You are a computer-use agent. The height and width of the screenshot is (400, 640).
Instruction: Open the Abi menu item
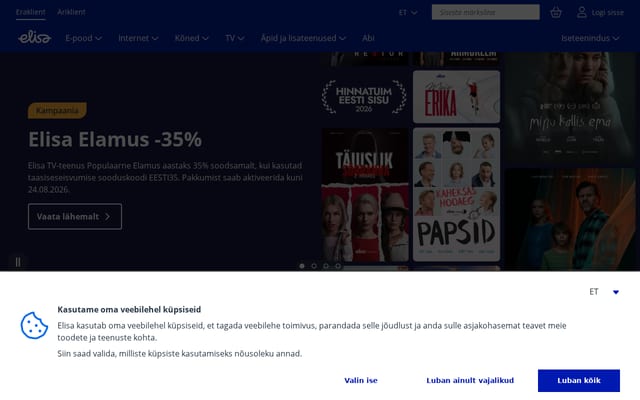tap(368, 38)
